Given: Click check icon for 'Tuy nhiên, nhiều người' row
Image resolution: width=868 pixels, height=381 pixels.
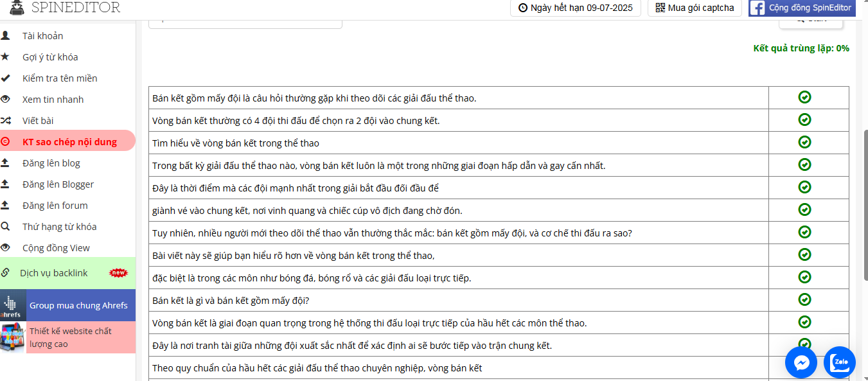Looking at the screenshot, I should pyautogui.click(x=804, y=232).
